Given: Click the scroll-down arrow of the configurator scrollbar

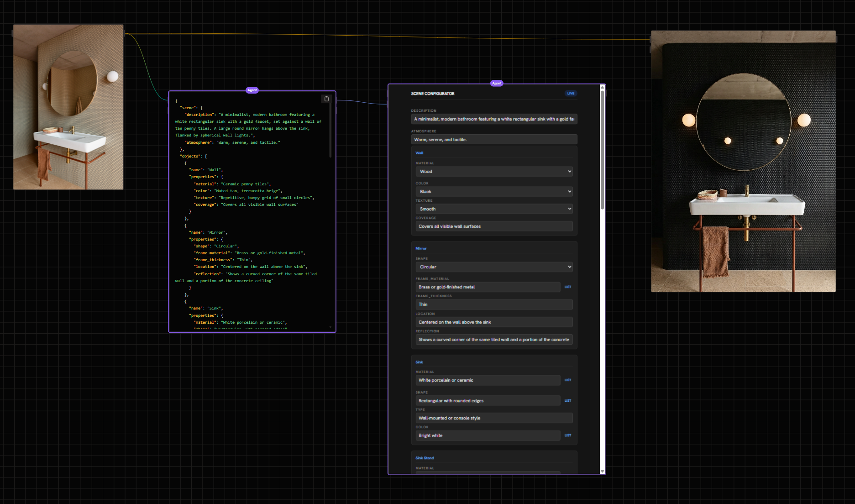Looking at the screenshot, I should click(x=602, y=471).
